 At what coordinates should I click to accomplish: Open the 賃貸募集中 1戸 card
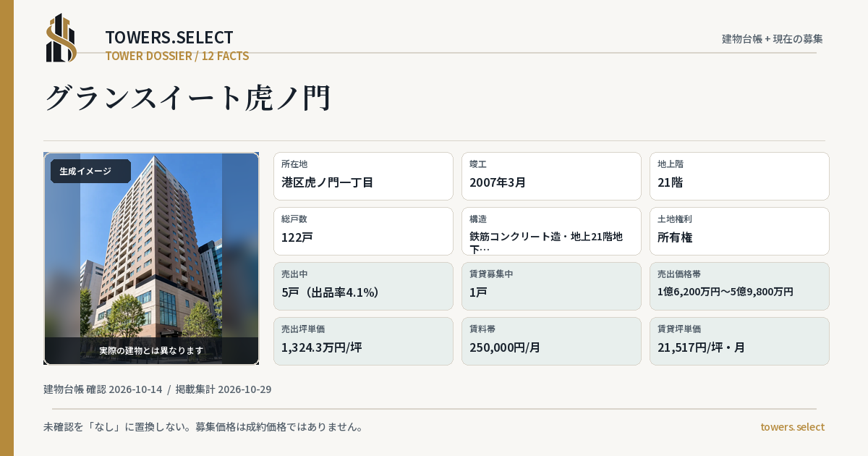click(x=551, y=286)
